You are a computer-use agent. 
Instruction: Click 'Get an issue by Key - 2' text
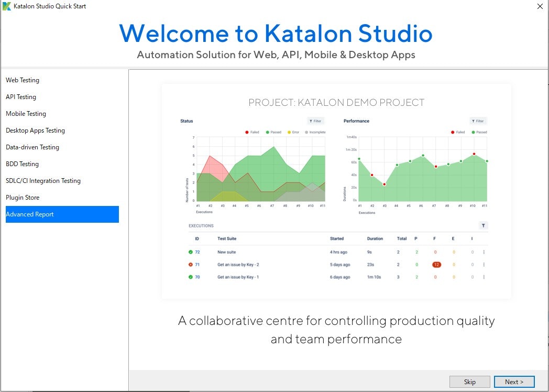238,265
